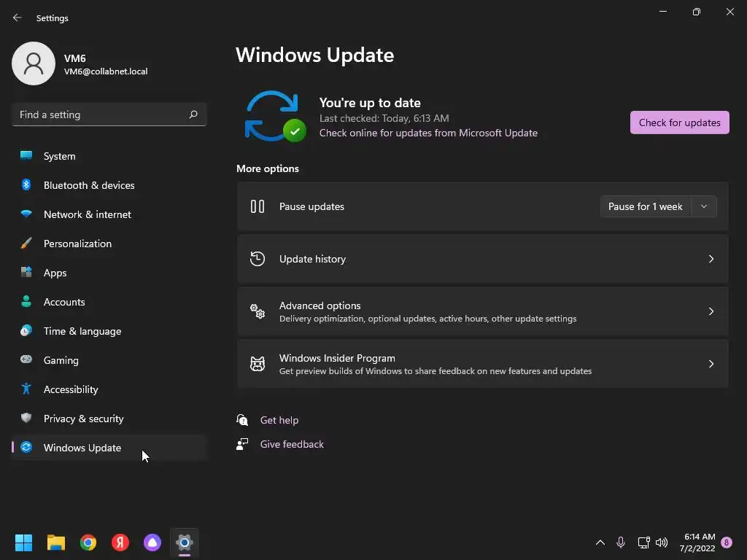The height and width of the screenshot is (560, 747).
Task: Select Accounts in the sidebar
Action: tap(109, 302)
